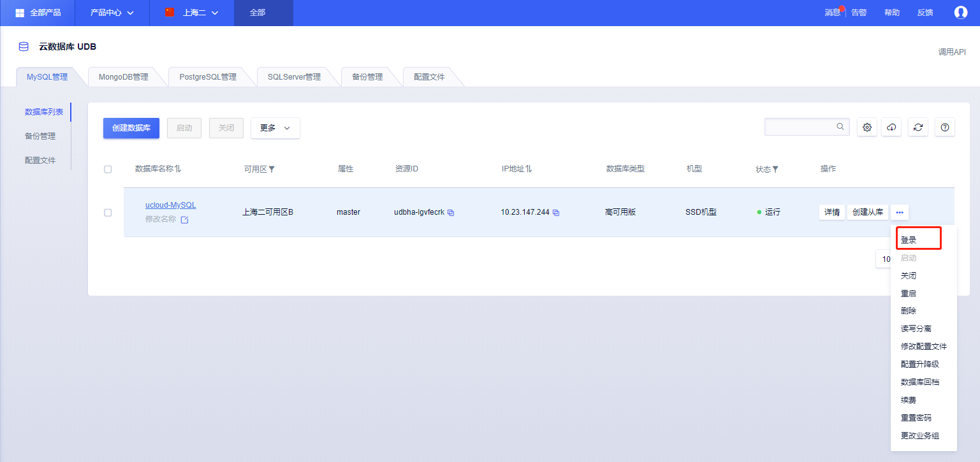980x462 pixels.
Task: Open the ucloud-MySQL database link
Action: point(170,205)
